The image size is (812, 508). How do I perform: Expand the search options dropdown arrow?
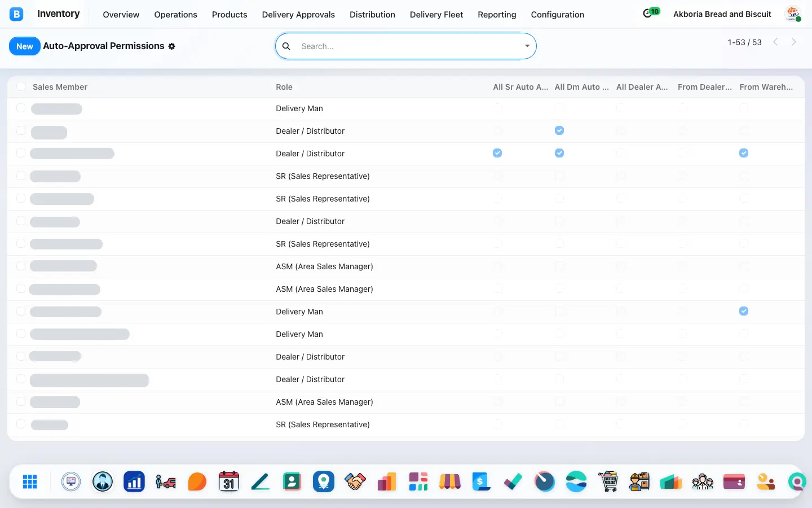pos(527,46)
